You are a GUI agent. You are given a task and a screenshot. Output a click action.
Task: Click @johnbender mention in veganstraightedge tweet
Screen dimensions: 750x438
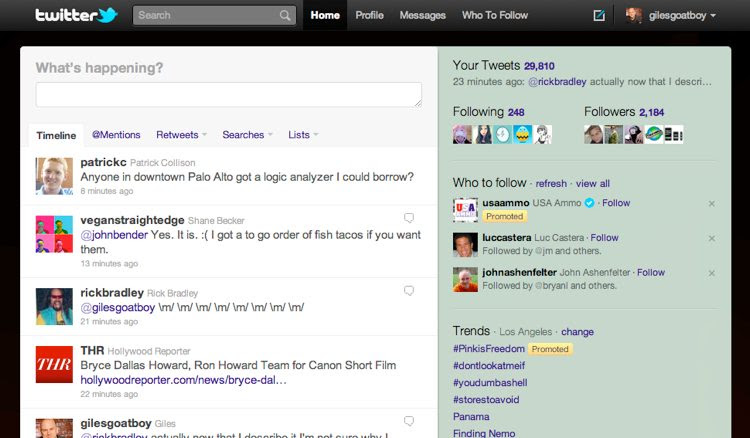point(114,235)
